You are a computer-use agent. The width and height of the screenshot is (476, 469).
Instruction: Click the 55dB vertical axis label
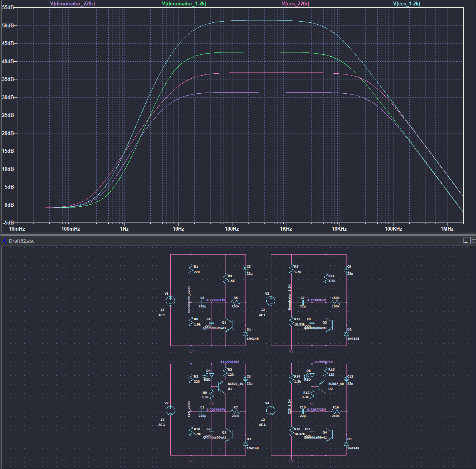8,8
